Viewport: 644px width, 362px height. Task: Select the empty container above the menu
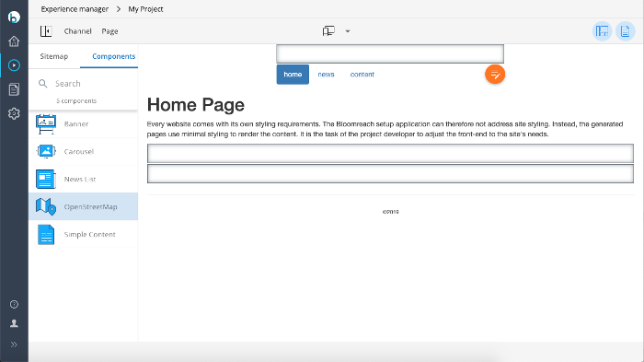click(390, 54)
